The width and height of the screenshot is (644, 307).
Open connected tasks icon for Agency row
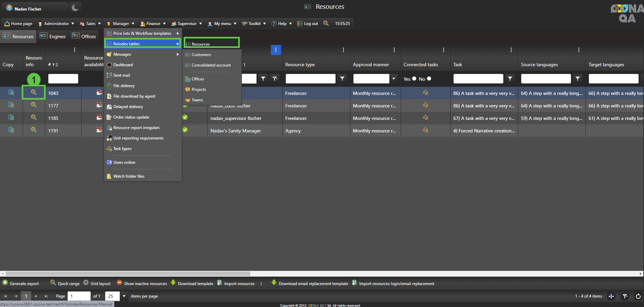tap(425, 130)
